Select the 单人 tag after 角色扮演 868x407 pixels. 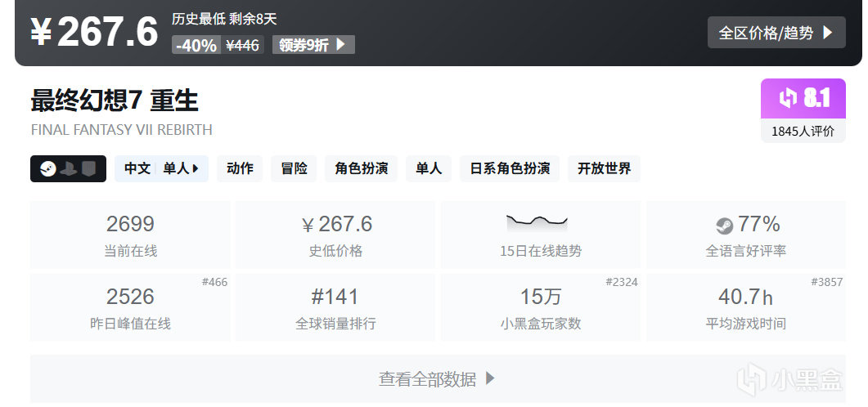tap(429, 168)
